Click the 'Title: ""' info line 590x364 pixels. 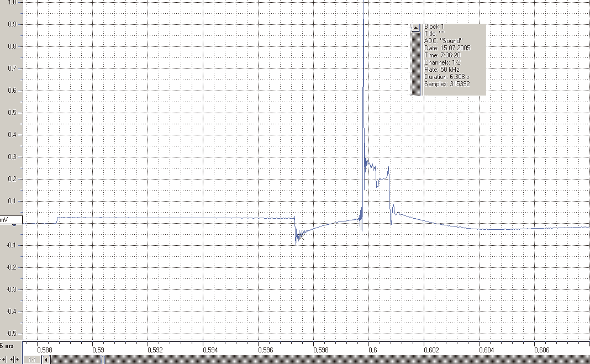[x=434, y=34]
